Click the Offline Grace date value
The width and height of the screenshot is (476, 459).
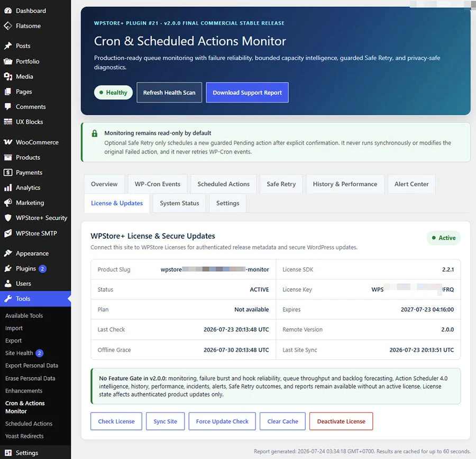pyautogui.click(x=236, y=350)
